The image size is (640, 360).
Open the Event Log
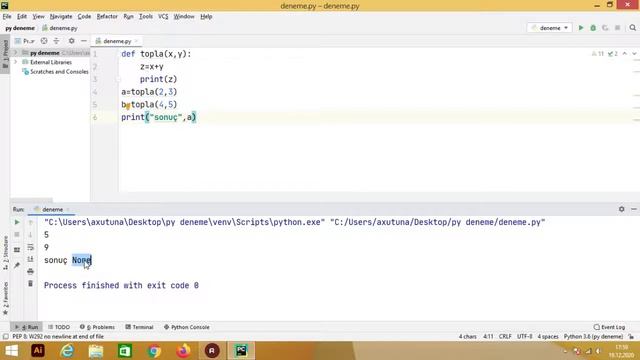[x=609, y=327]
